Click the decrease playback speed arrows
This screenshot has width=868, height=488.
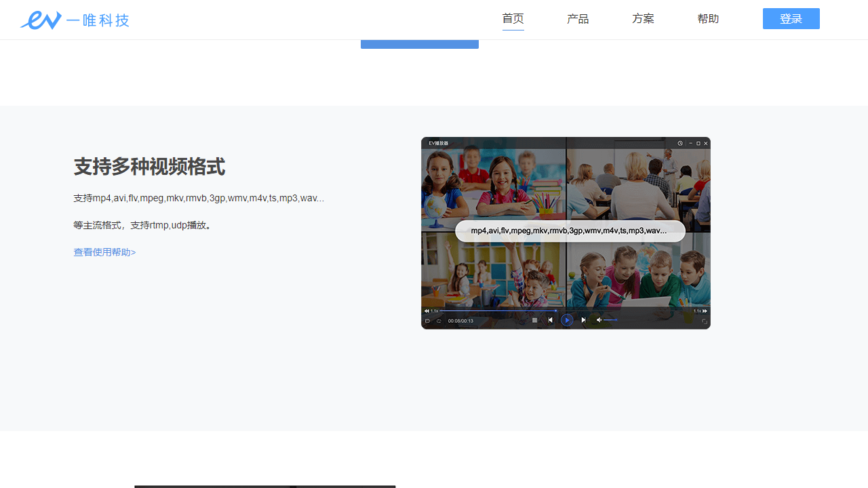pos(427,310)
